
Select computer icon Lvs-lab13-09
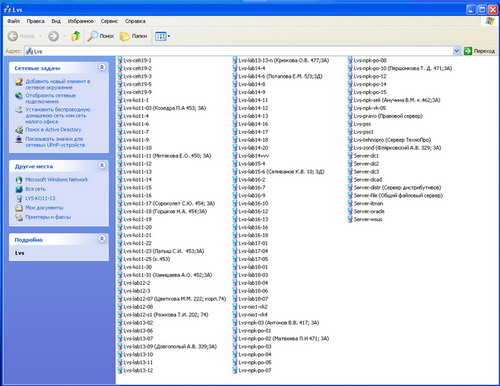pyautogui.click(x=120, y=346)
